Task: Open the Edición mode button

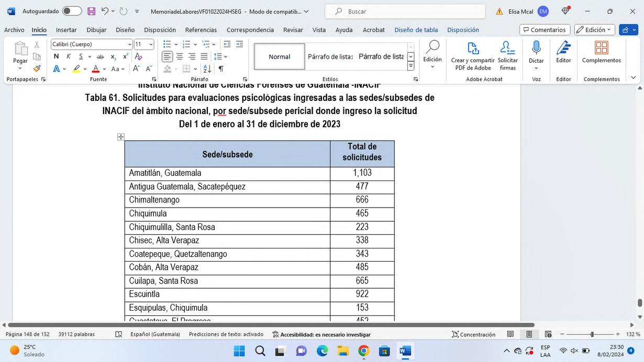Action: pyautogui.click(x=594, y=30)
